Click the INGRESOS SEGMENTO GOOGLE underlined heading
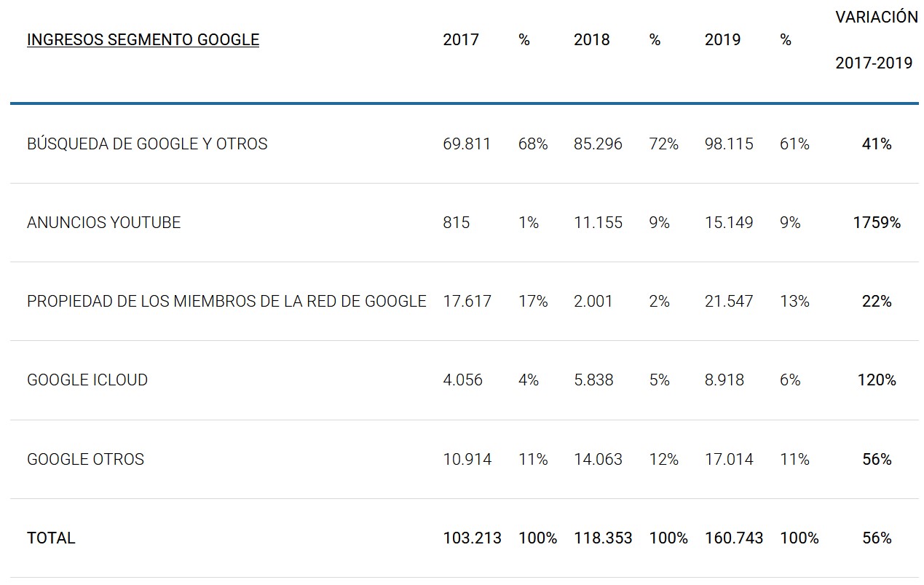Viewport: 924px width, 585px height. coord(143,40)
